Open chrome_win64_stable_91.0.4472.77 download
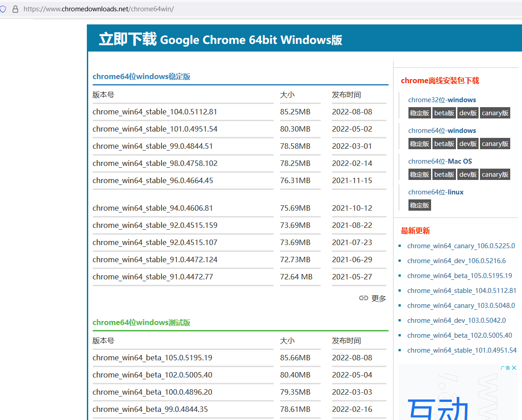This screenshot has width=522, height=420. (153, 277)
